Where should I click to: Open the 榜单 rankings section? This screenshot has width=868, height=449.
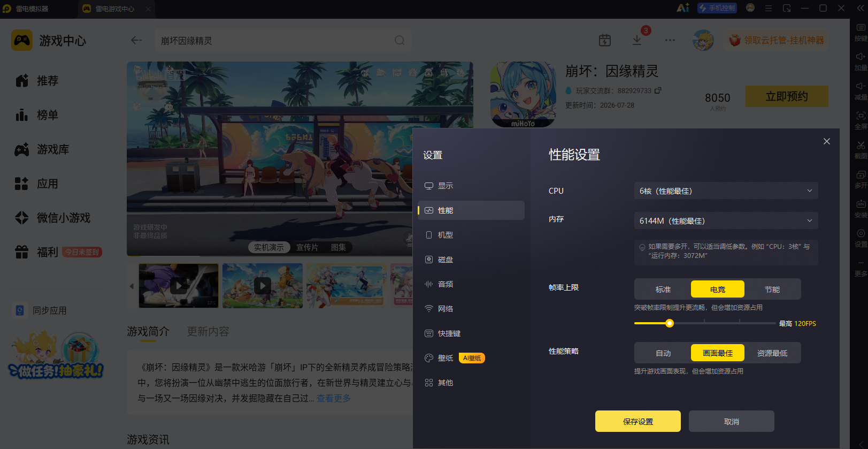click(x=36, y=115)
